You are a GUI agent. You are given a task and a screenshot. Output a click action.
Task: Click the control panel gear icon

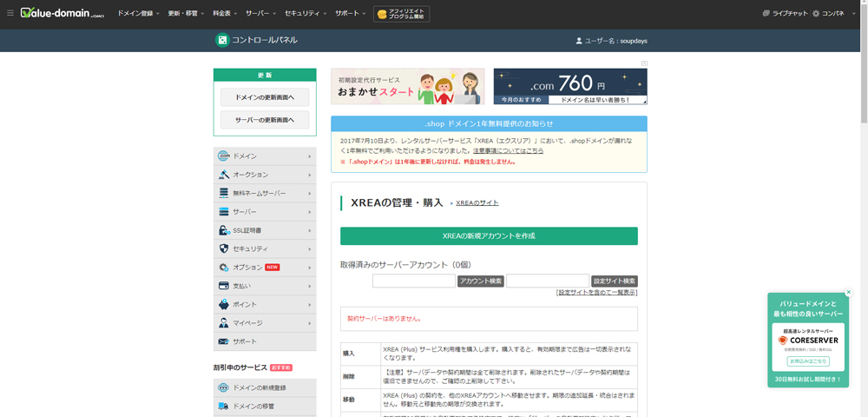pos(815,13)
